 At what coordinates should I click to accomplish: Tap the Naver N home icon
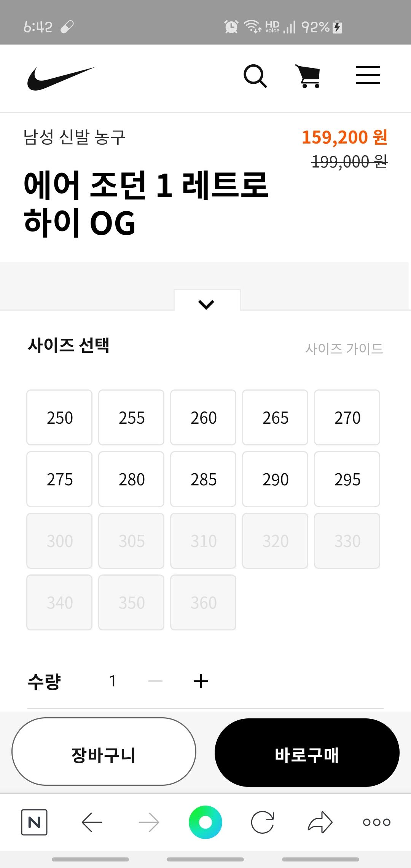34,822
